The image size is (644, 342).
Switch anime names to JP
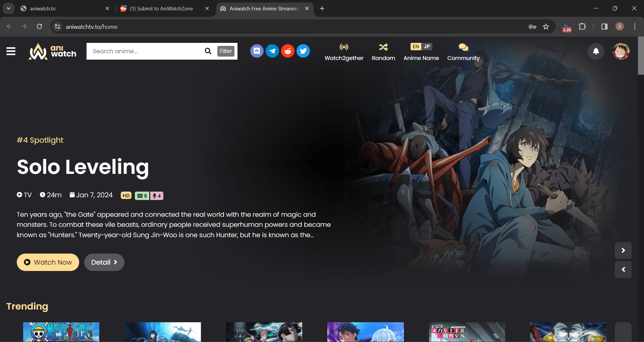click(427, 47)
